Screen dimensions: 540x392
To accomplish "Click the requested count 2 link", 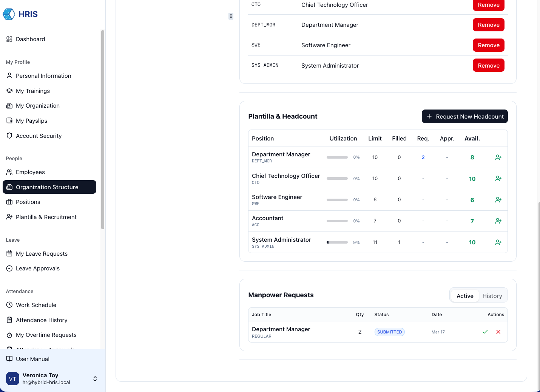I will (423, 157).
